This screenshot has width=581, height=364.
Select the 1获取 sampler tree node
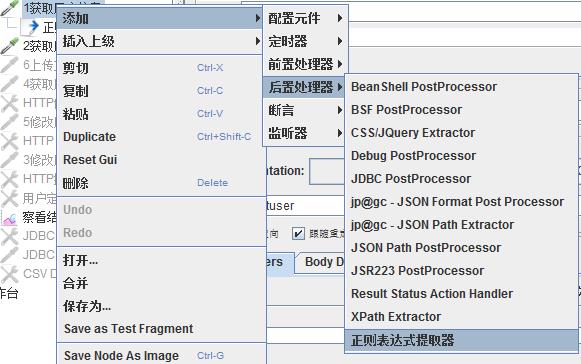[x=39, y=7]
